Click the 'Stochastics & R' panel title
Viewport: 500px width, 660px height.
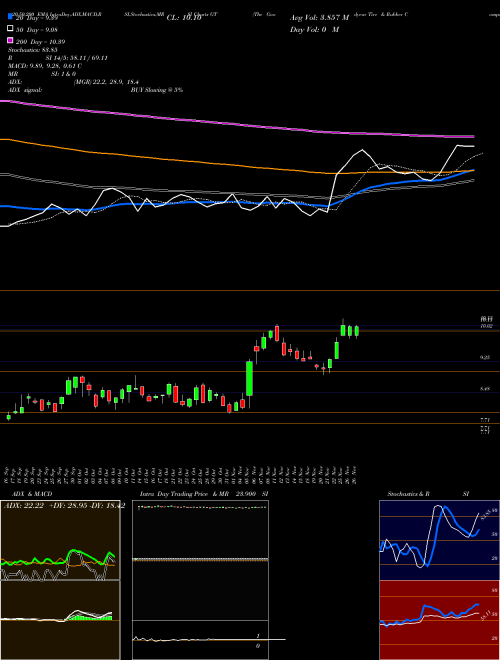[x=408, y=494]
